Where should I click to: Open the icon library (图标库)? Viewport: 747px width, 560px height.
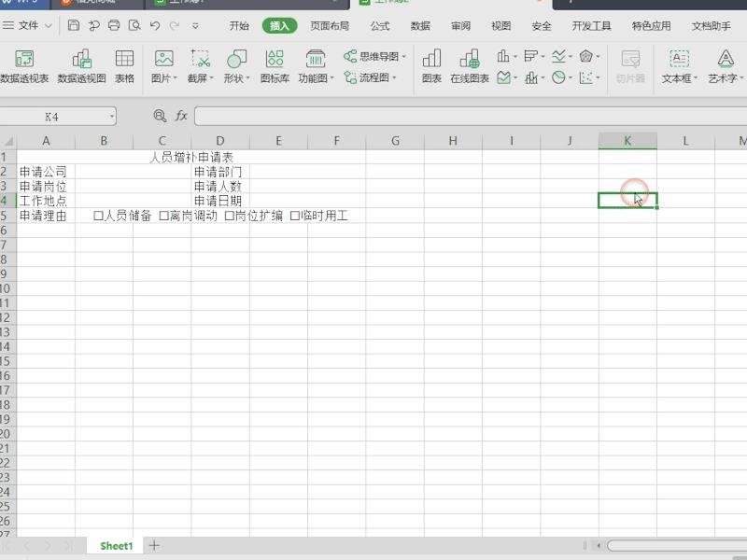pos(275,65)
